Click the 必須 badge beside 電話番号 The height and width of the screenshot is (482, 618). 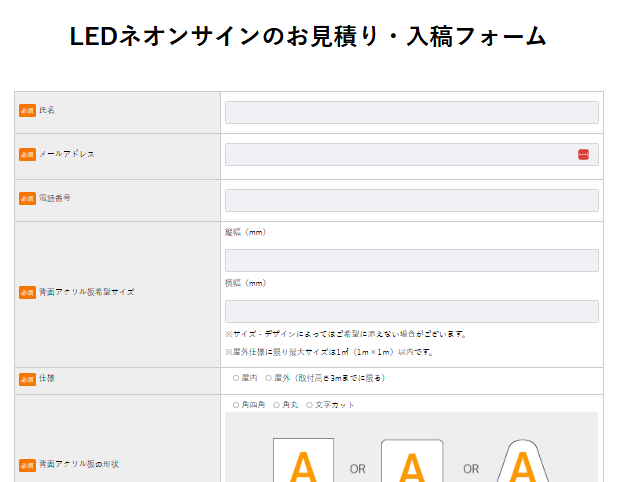(27, 199)
